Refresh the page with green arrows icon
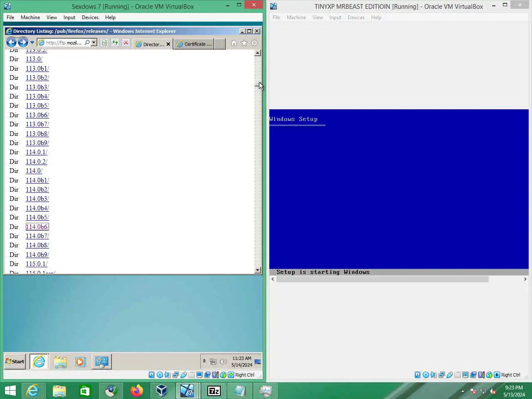The height and width of the screenshot is (399, 532). 115,43
